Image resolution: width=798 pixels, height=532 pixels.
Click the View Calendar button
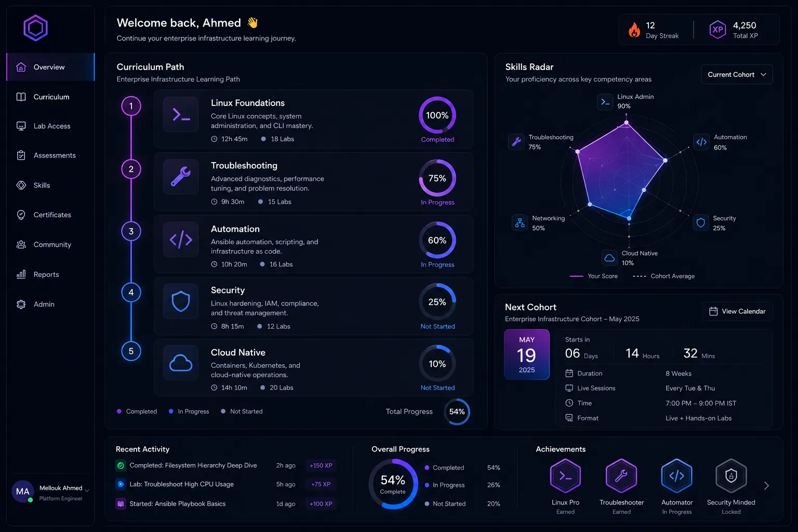point(737,311)
